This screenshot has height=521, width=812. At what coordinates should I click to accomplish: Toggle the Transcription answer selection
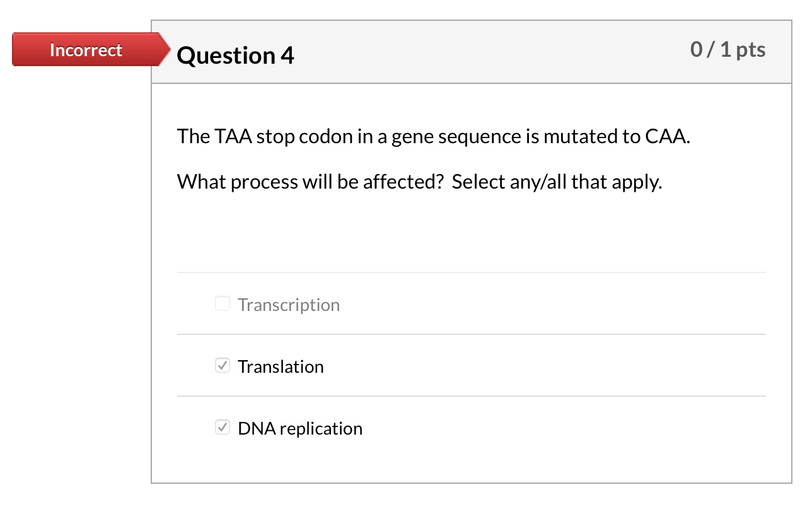(222, 303)
